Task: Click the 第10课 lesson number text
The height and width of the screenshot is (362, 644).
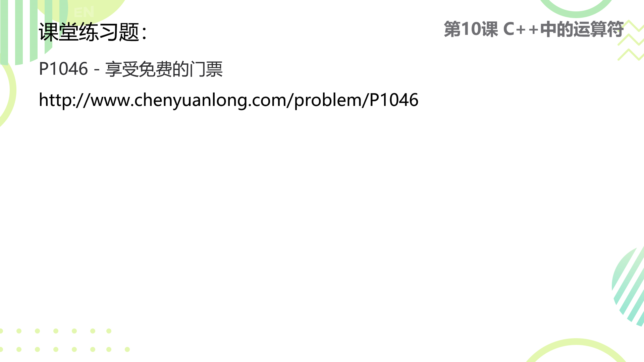Action: pyautogui.click(x=471, y=29)
